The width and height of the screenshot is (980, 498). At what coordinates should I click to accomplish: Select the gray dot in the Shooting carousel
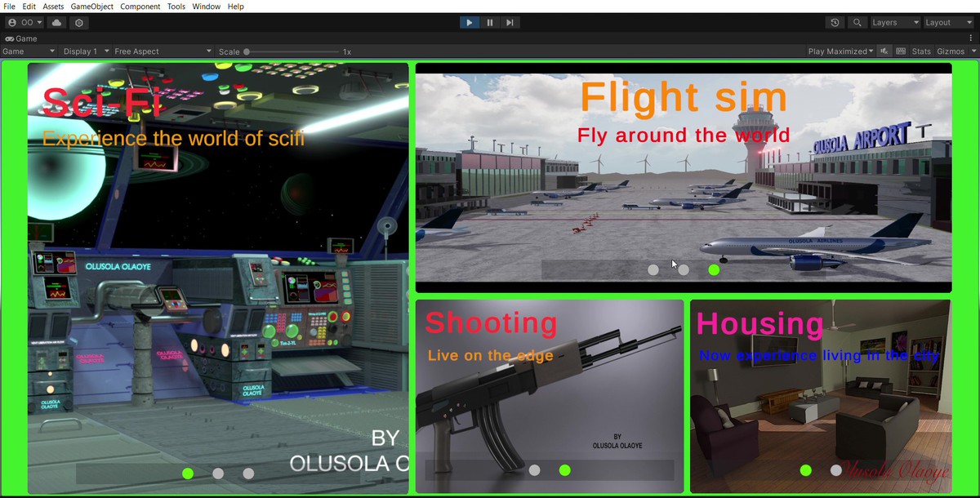[x=534, y=470]
